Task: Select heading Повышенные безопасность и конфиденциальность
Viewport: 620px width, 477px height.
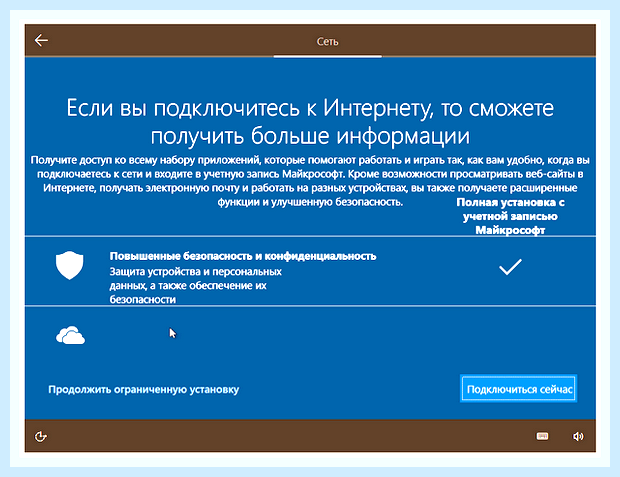Action: pos(243,256)
